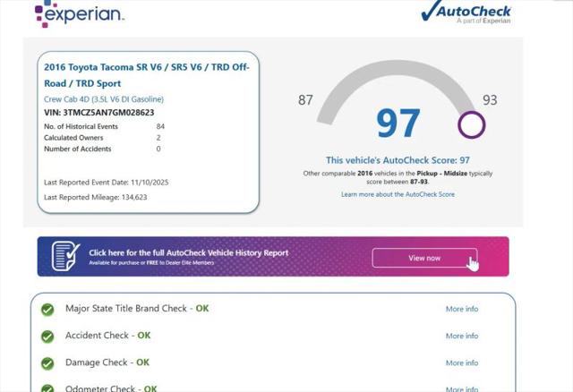Click the large 97 score number
This screenshot has width=573, height=392.
tap(398, 124)
